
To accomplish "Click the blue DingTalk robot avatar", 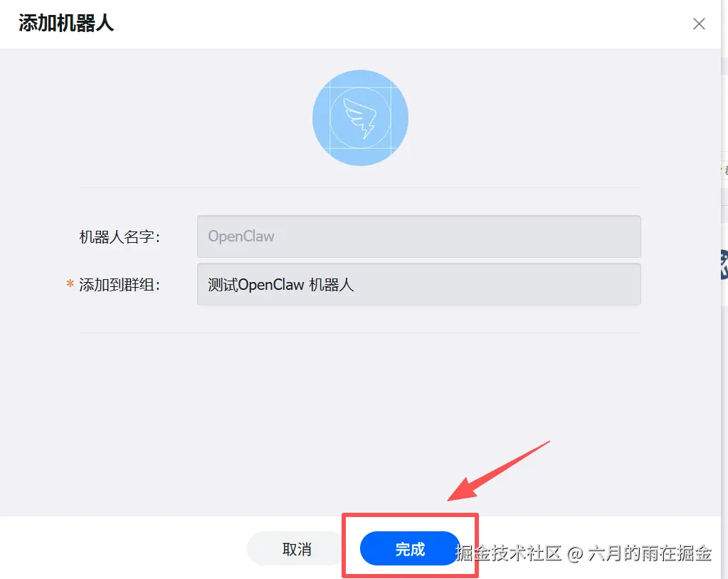I will [x=360, y=118].
